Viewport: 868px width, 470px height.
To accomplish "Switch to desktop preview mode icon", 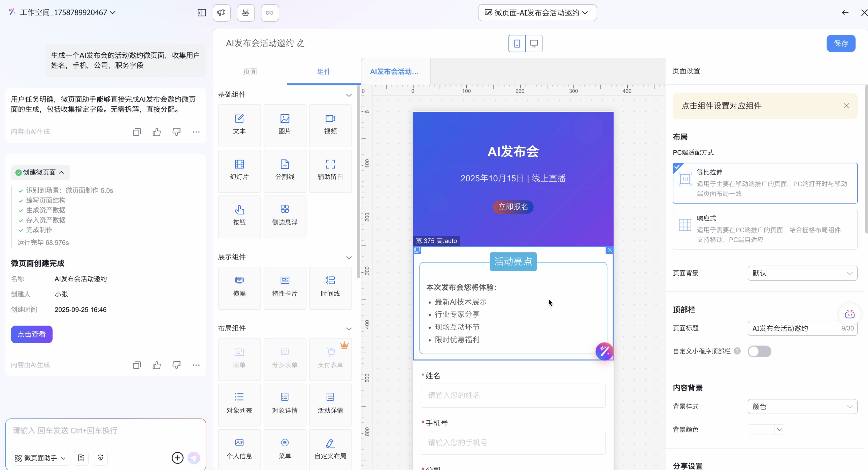I will [x=534, y=44].
